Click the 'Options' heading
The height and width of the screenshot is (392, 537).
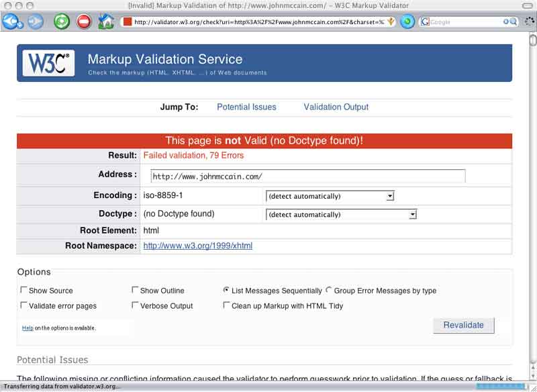tap(34, 272)
